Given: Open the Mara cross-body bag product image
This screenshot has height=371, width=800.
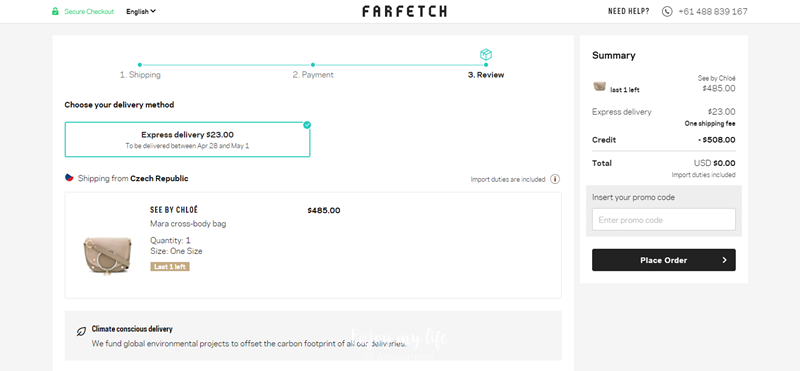Looking at the screenshot, I should coord(108,255).
